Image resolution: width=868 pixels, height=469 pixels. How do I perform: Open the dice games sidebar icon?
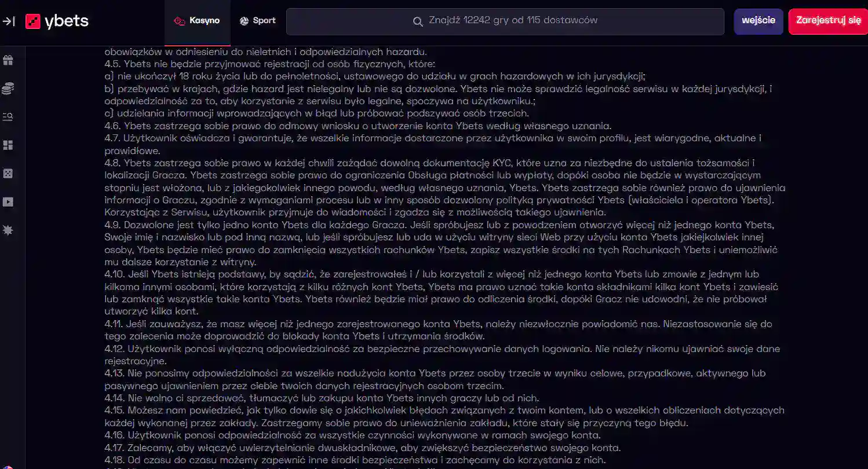(8, 174)
